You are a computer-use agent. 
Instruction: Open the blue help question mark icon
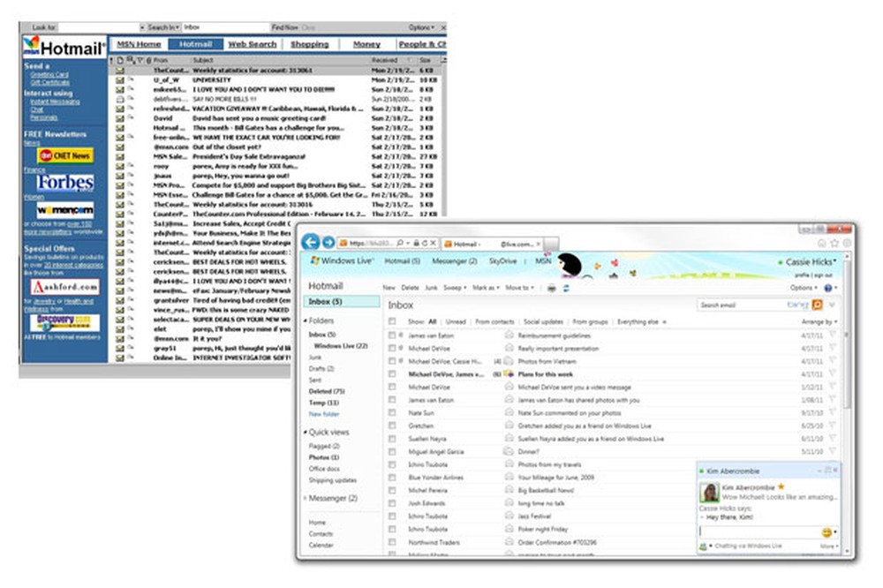(828, 288)
